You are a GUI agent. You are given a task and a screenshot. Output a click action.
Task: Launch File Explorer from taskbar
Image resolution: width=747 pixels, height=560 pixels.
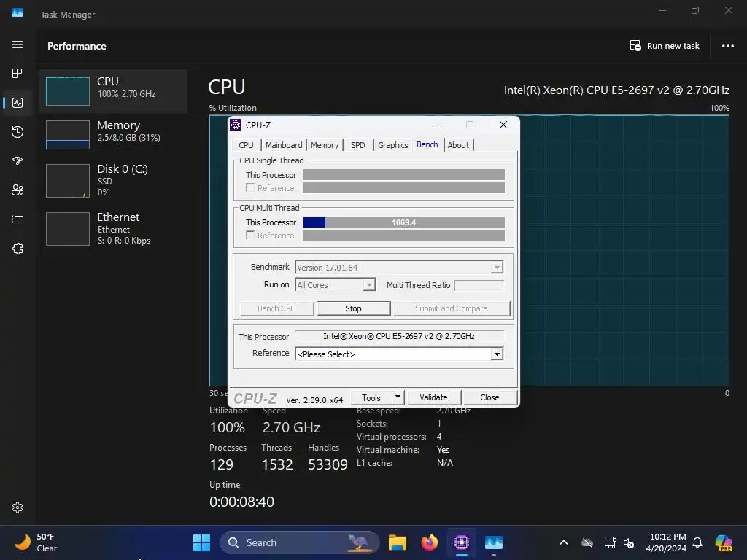398,542
